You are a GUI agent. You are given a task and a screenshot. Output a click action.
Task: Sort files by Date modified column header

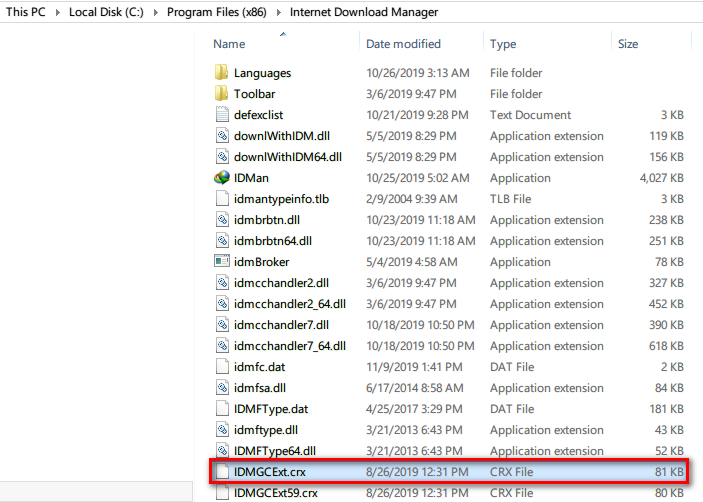coord(404,44)
